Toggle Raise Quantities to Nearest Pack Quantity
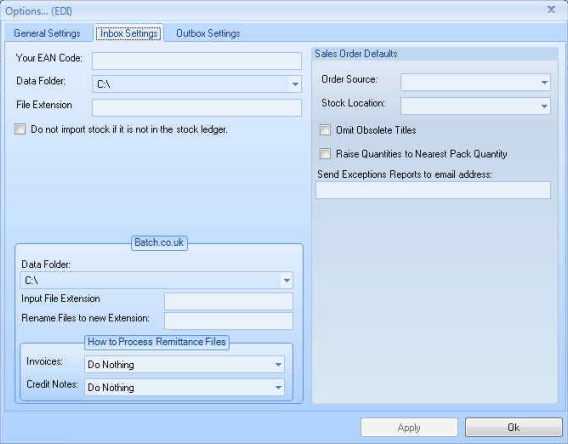Image resolution: width=568 pixels, height=444 pixels. (325, 153)
